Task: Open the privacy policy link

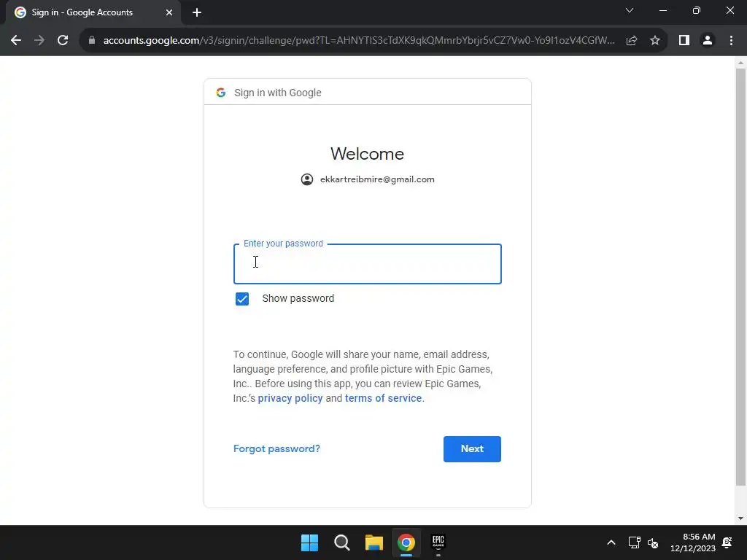Action: 290,398
